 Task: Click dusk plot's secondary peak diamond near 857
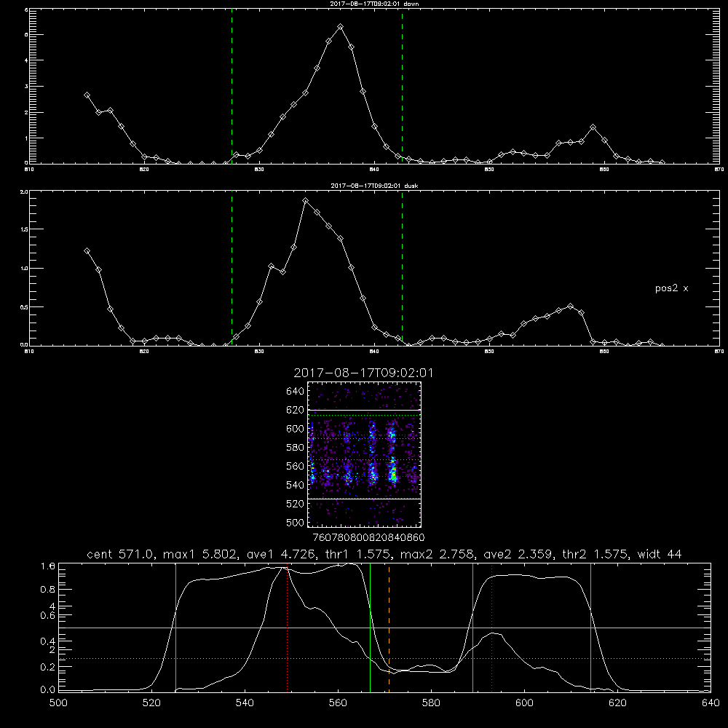click(571, 306)
